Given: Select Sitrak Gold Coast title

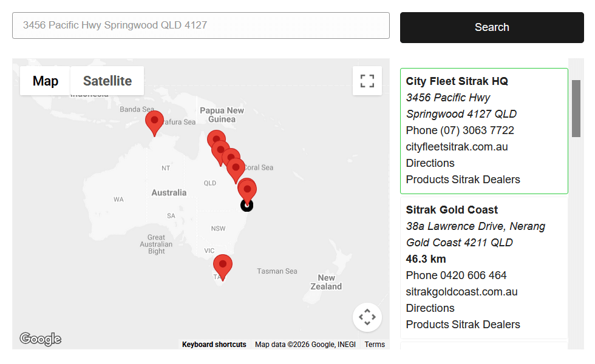Looking at the screenshot, I should pyautogui.click(x=452, y=210).
